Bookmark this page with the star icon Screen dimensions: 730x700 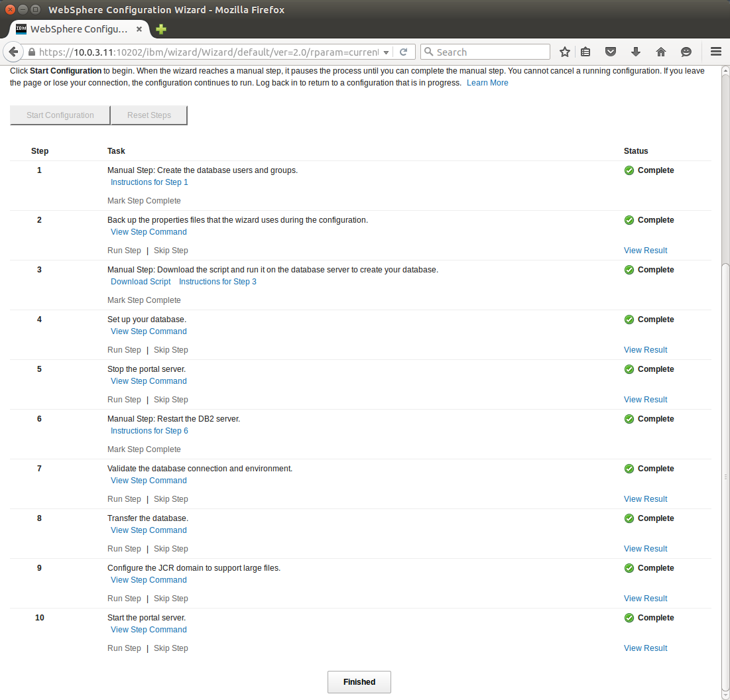(x=565, y=52)
